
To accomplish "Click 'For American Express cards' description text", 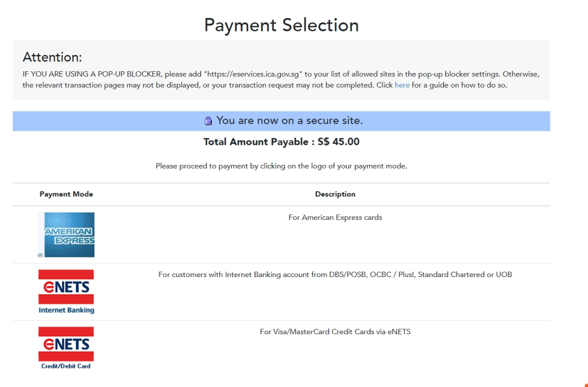I will point(335,218).
